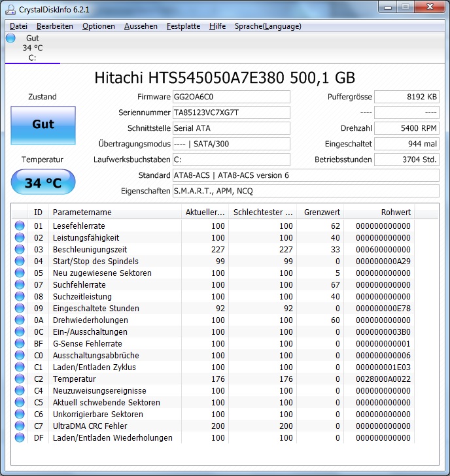The height and width of the screenshot is (476, 450).
Task: Click current value 227 in Beschleunigungszeit row
Action: tap(218, 249)
